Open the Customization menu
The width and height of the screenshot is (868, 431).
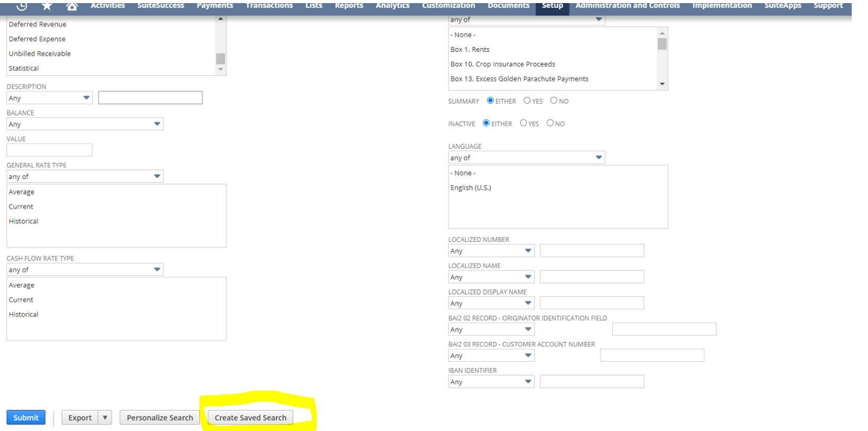coord(449,5)
